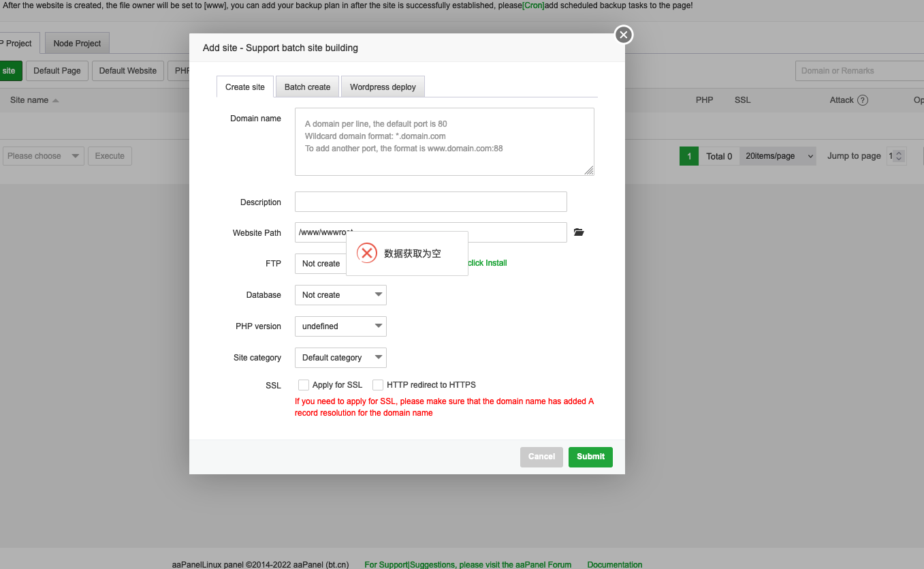Open the Site category dropdown
Viewport: 924px width, 569px height.
pyautogui.click(x=340, y=358)
